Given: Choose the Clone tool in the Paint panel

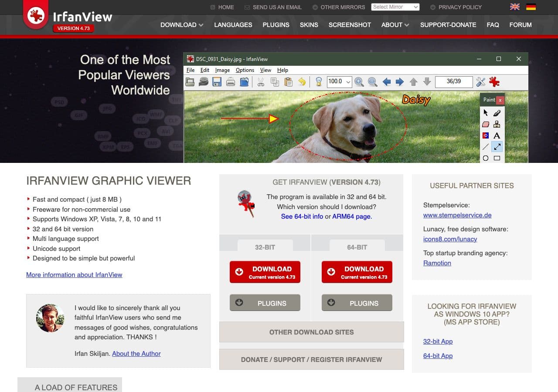Looking at the screenshot, I should [x=497, y=125].
